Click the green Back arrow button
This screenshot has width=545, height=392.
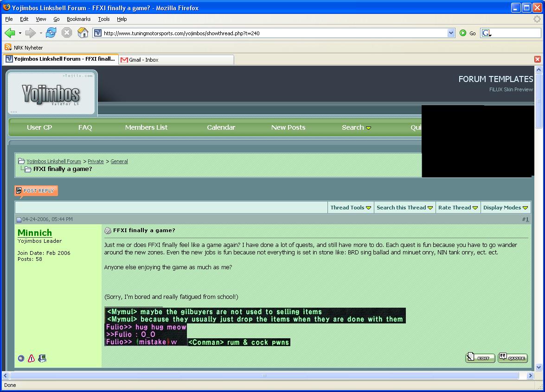click(10, 33)
